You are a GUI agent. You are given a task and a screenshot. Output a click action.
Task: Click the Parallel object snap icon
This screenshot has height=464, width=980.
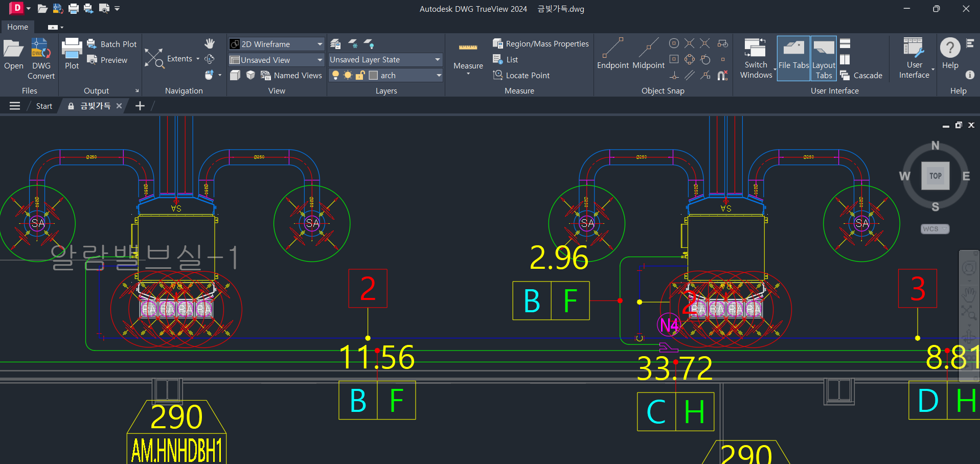pos(690,76)
